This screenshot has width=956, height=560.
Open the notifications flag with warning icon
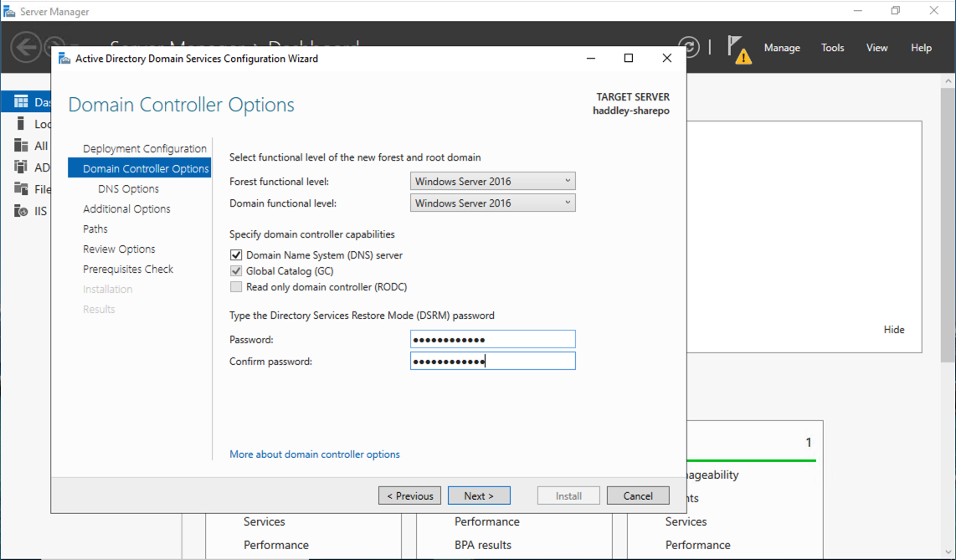click(x=739, y=49)
